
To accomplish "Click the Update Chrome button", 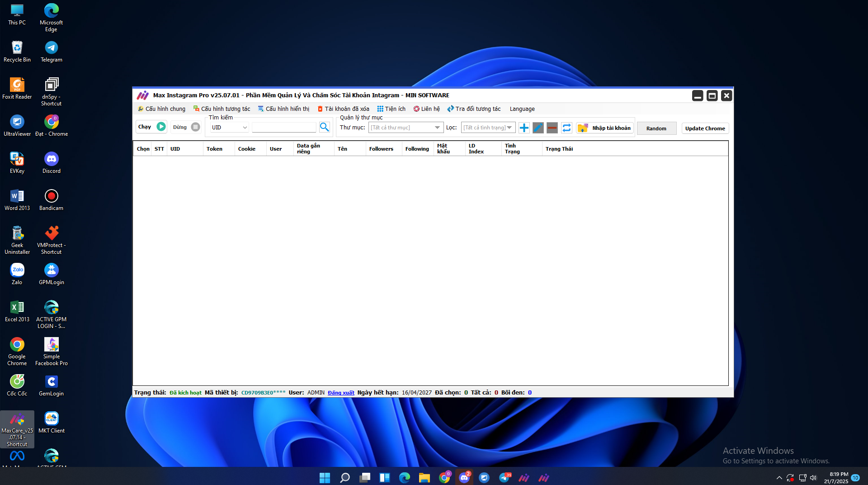I will [x=705, y=128].
